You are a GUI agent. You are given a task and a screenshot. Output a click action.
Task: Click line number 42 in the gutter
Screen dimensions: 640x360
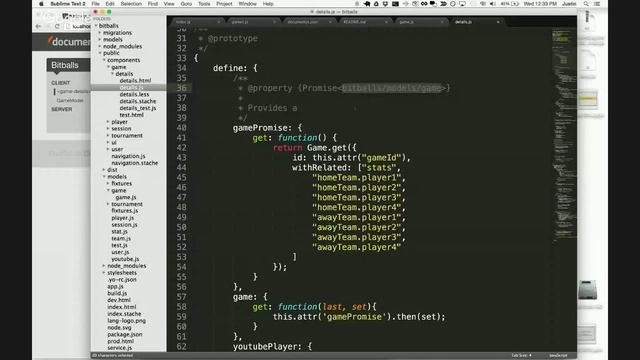pos(181,148)
